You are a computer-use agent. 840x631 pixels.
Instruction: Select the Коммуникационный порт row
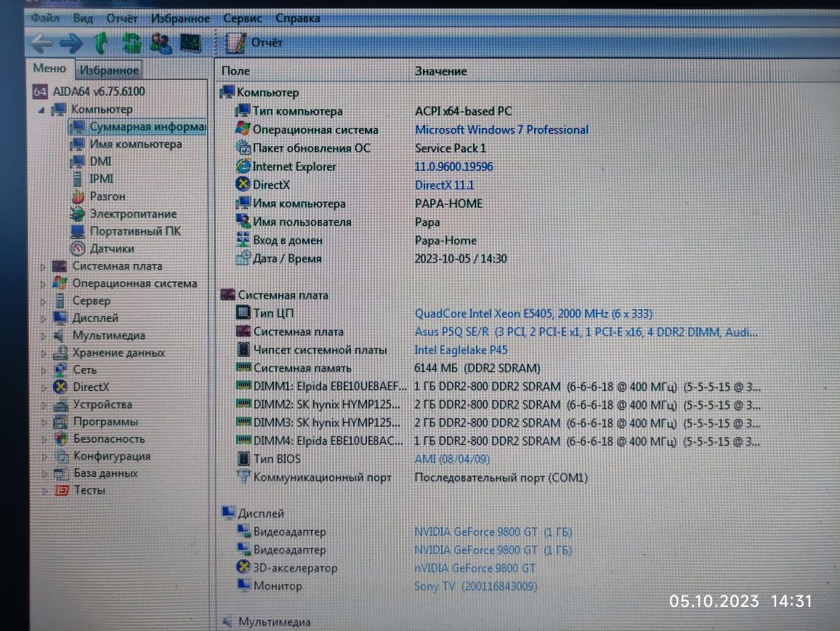(x=413, y=477)
